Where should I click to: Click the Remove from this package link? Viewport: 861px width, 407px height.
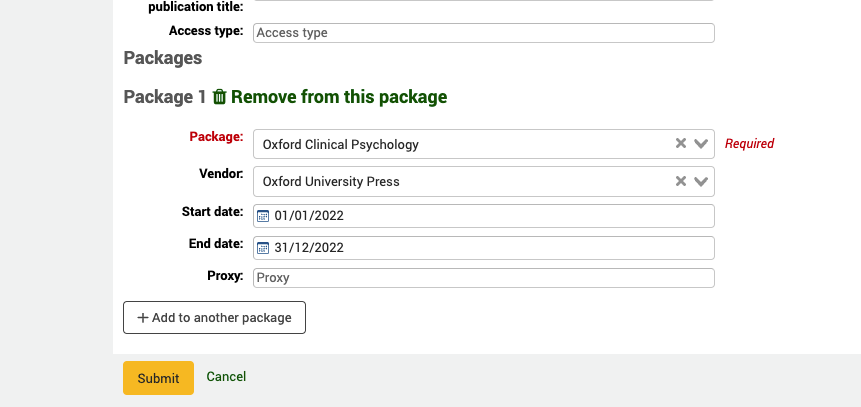click(339, 97)
